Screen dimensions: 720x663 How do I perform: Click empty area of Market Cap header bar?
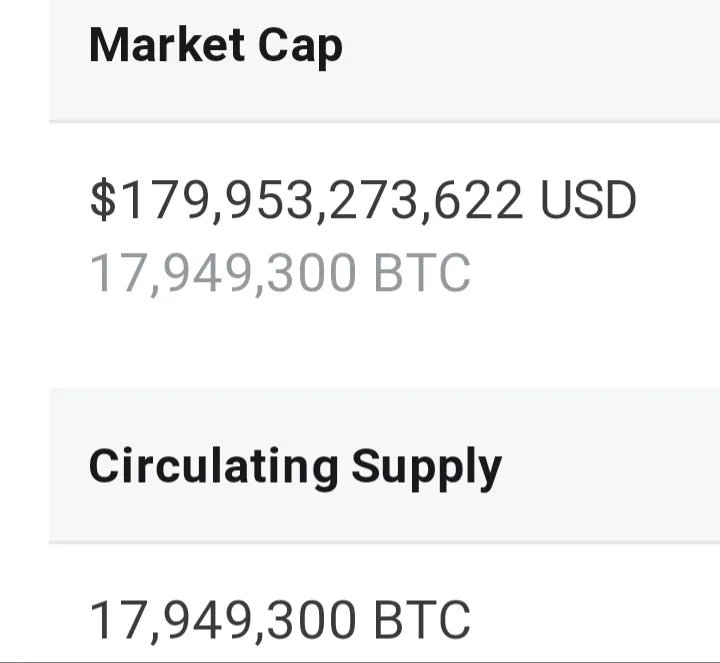tap(528, 60)
